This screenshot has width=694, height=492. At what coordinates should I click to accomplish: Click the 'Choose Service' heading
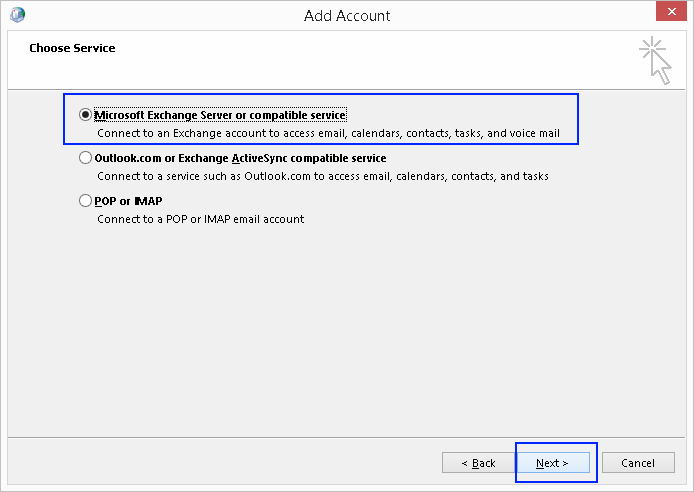(x=72, y=48)
